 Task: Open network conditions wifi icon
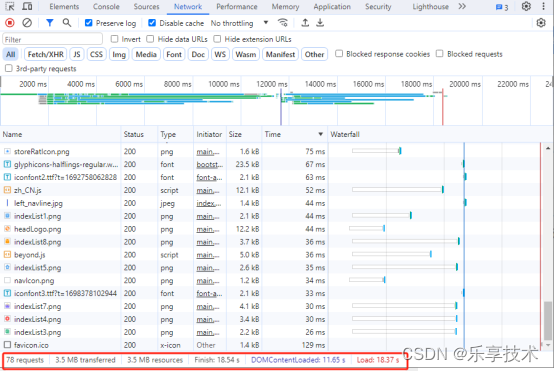click(x=283, y=23)
